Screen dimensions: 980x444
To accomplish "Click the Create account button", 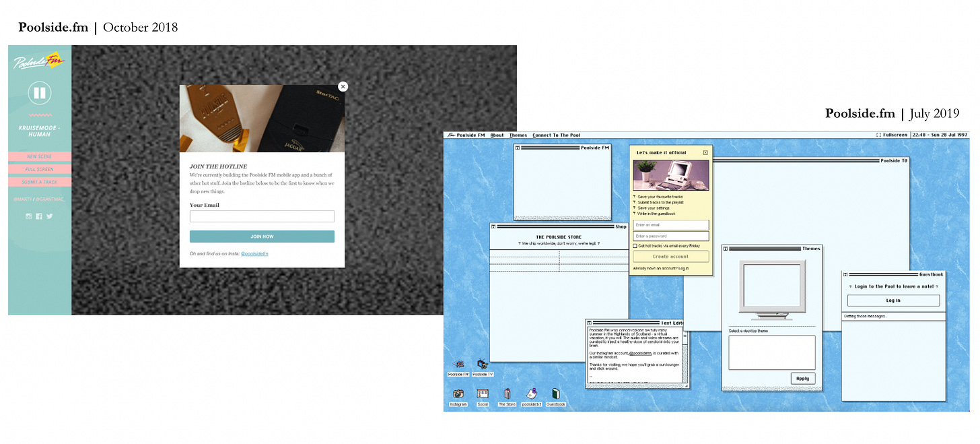I will (x=671, y=257).
